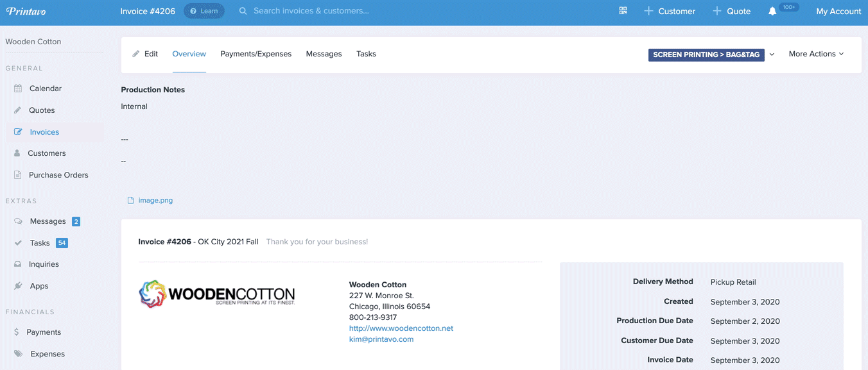Image resolution: width=868 pixels, height=370 pixels.
Task: Select Invoices in the sidebar
Action: 44,132
